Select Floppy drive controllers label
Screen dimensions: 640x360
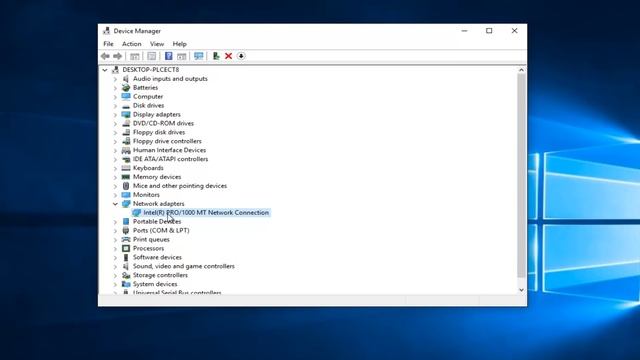[167, 141]
